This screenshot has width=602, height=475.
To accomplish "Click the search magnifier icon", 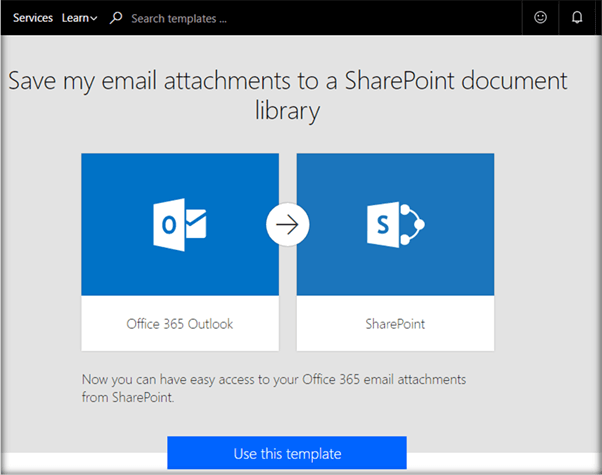I will [116, 18].
